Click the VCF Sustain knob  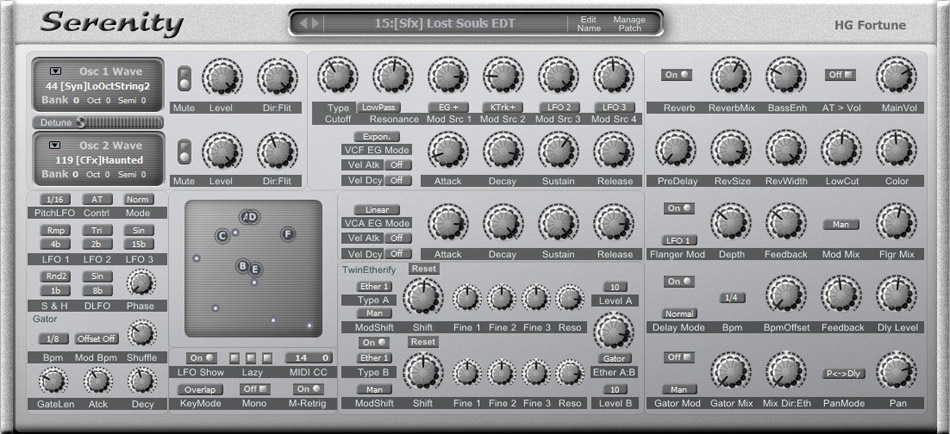tap(558, 151)
